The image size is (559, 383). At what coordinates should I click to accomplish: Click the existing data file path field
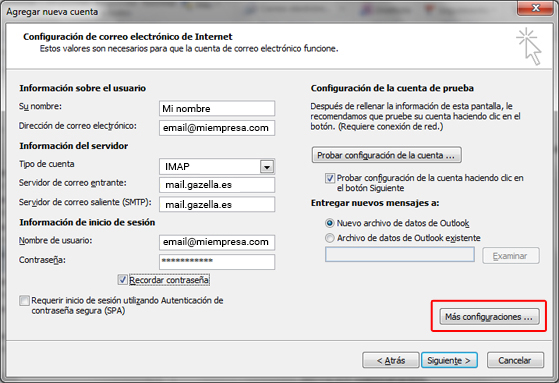(400, 255)
